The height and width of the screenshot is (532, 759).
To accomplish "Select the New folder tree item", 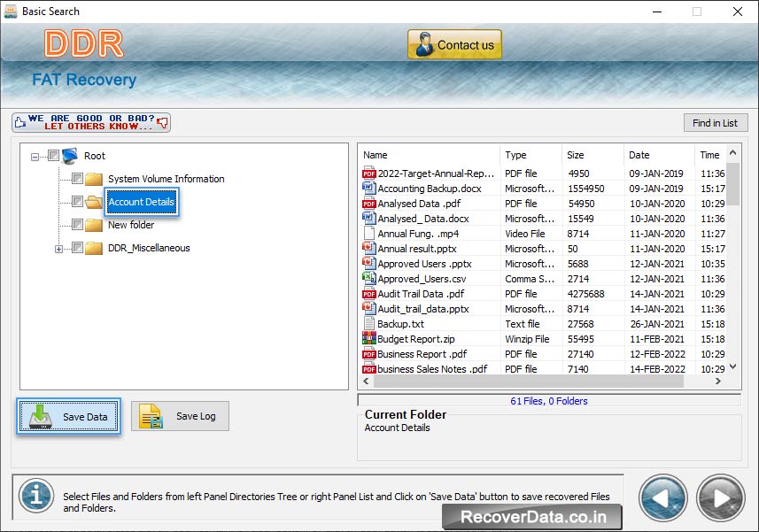I will tap(131, 225).
